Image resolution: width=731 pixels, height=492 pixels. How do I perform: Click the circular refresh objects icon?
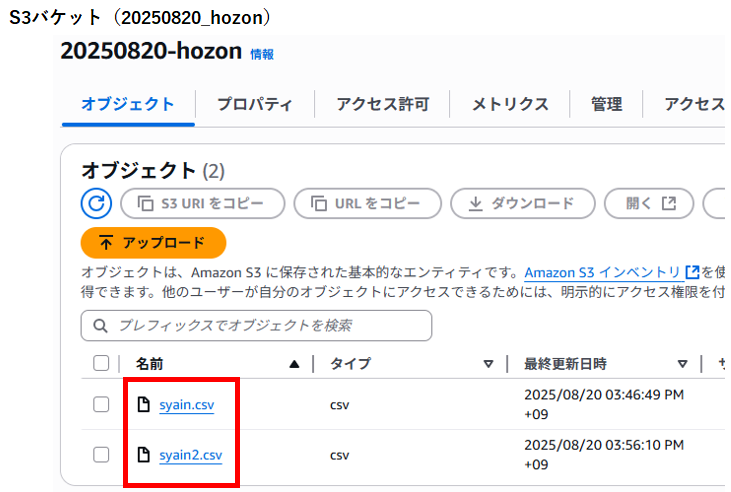point(96,203)
